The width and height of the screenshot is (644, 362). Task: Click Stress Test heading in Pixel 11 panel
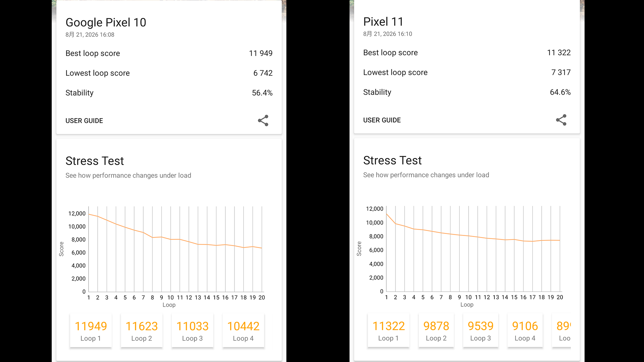[x=392, y=161]
